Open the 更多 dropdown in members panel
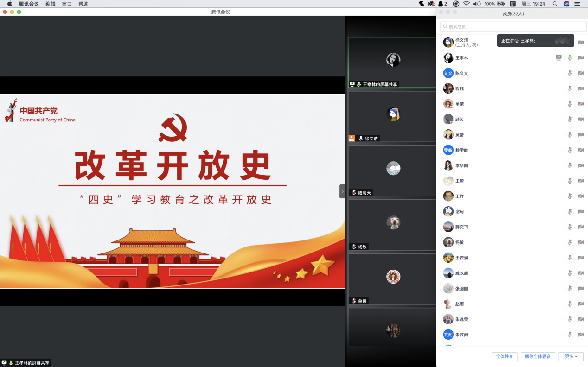Image resolution: width=588 pixels, height=367 pixels. coord(571,356)
